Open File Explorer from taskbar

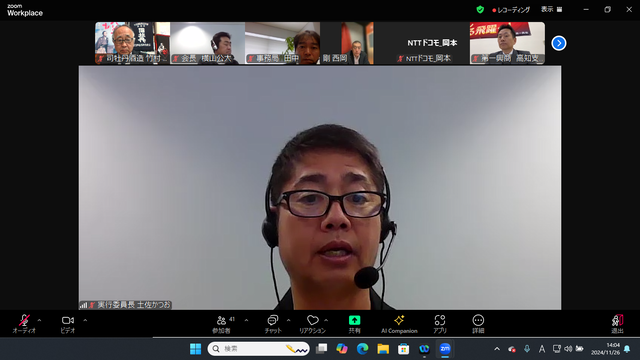pos(383,349)
